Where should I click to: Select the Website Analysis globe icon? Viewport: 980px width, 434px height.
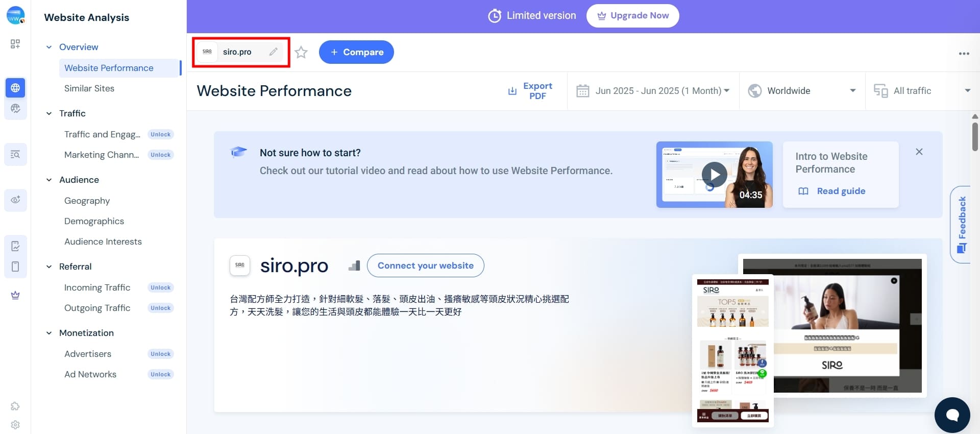15,88
